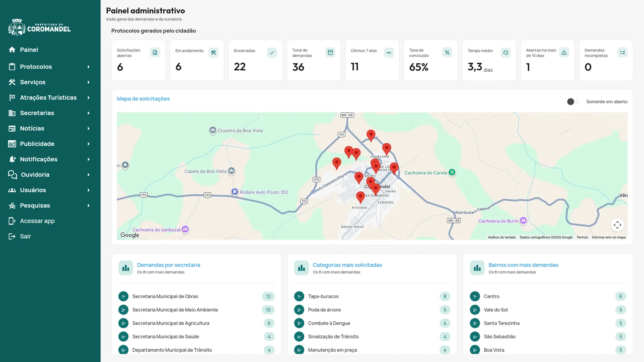Select the Vale do Sol neighborhood row
The image size is (644, 362).
click(548, 310)
